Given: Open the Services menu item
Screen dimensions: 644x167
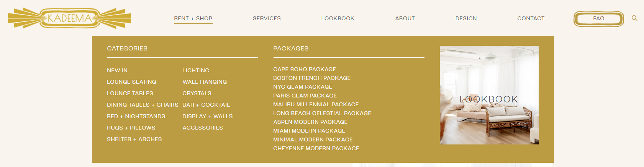Looking at the screenshot, I should pyautogui.click(x=267, y=18).
